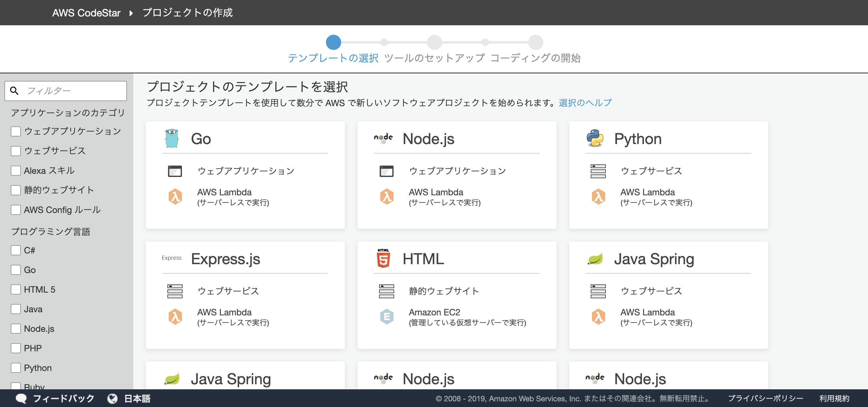
Task: Click the web application window icon in the Go card
Action: point(175,171)
